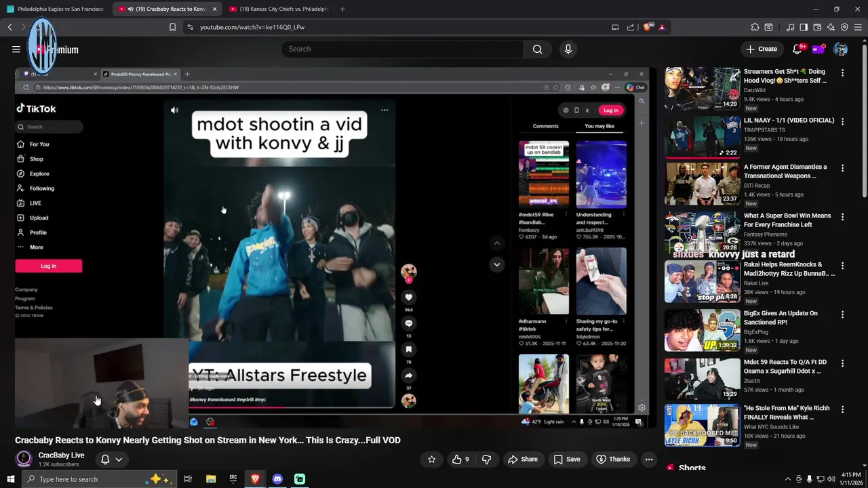Open File Explorer from the taskbar

[x=211, y=479]
